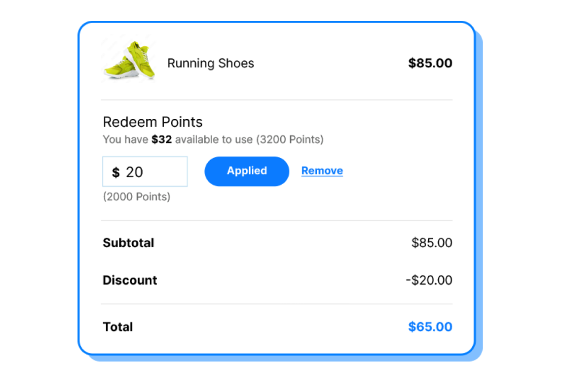Click the $85.00 product price
Image resolution: width=588 pixels, height=377 pixels.
pos(430,63)
